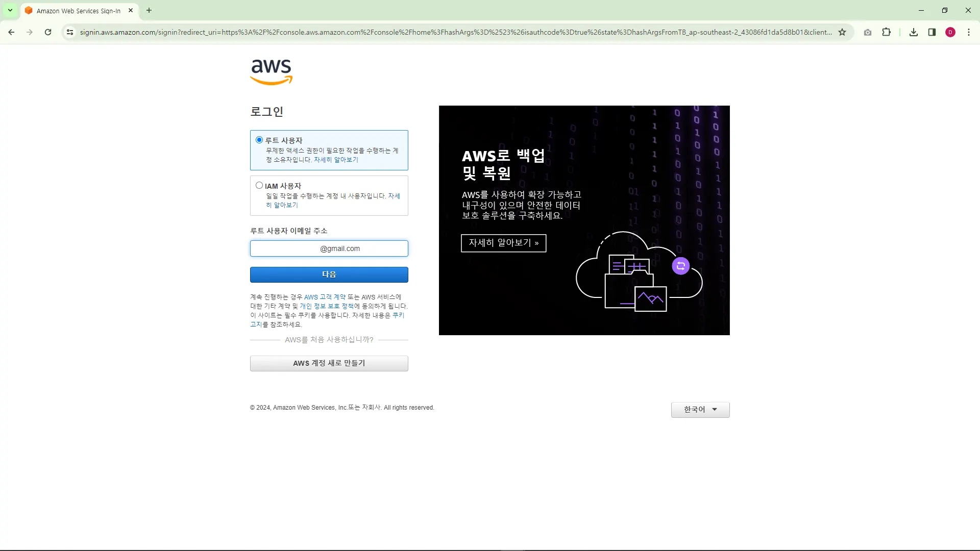Open the 한국어 language dropdown

pyautogui.click(x=700, y=410)
